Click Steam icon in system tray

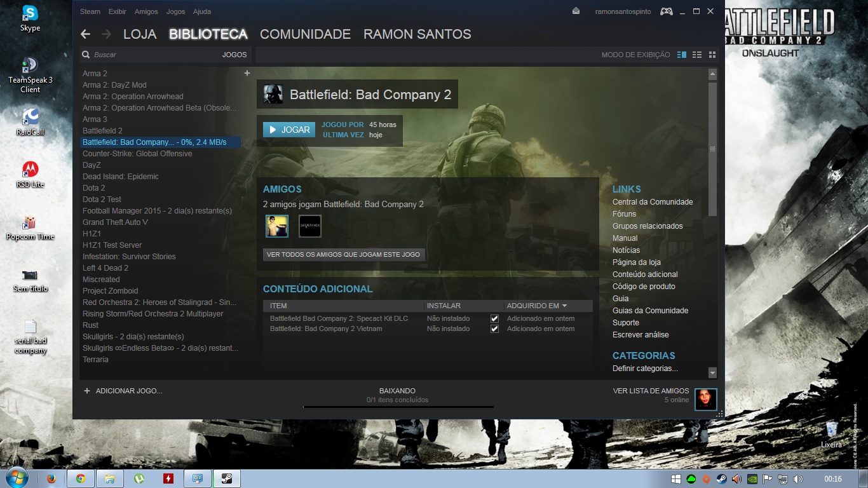722,479
